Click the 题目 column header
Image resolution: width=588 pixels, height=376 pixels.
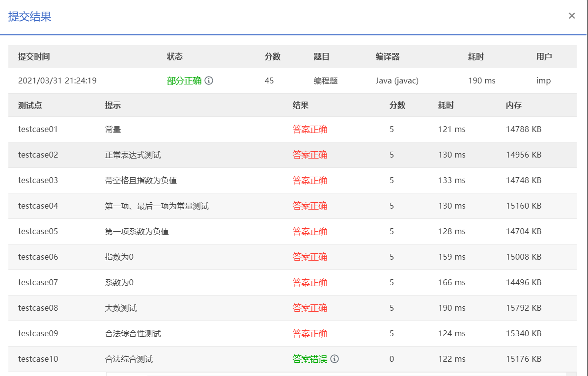[x=321, y=56]
